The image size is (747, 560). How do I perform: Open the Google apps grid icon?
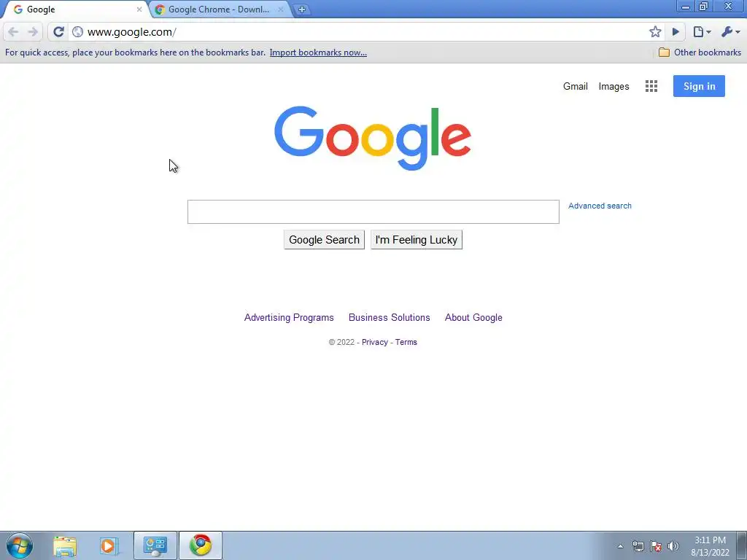[x=651, y=86]
